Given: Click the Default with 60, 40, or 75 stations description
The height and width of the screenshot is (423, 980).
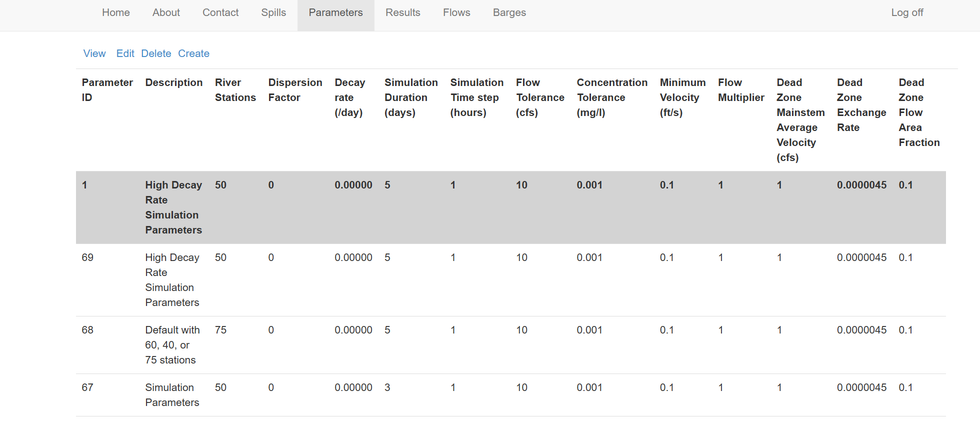Looking at the screenshot, I should (x=172, y=345).
